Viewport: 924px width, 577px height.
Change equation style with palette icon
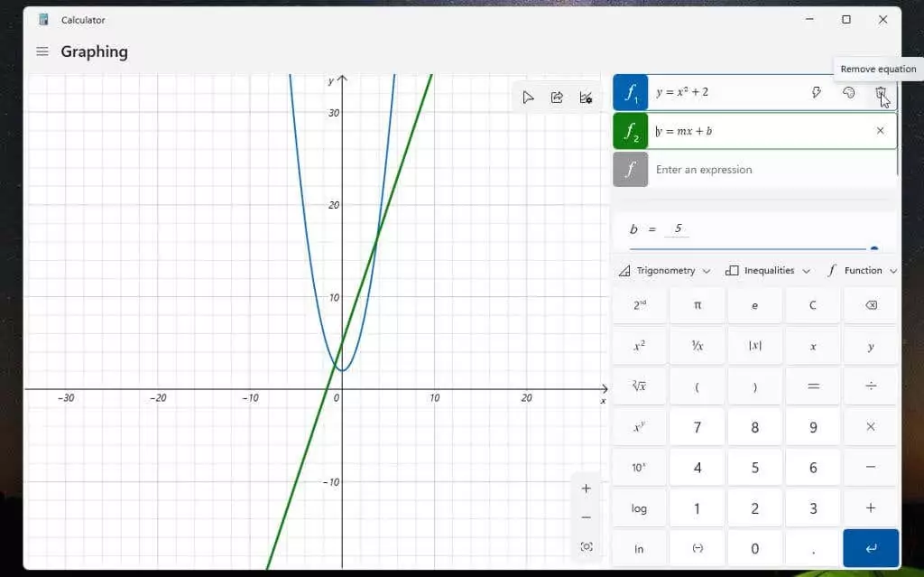[x=848, y=92]
